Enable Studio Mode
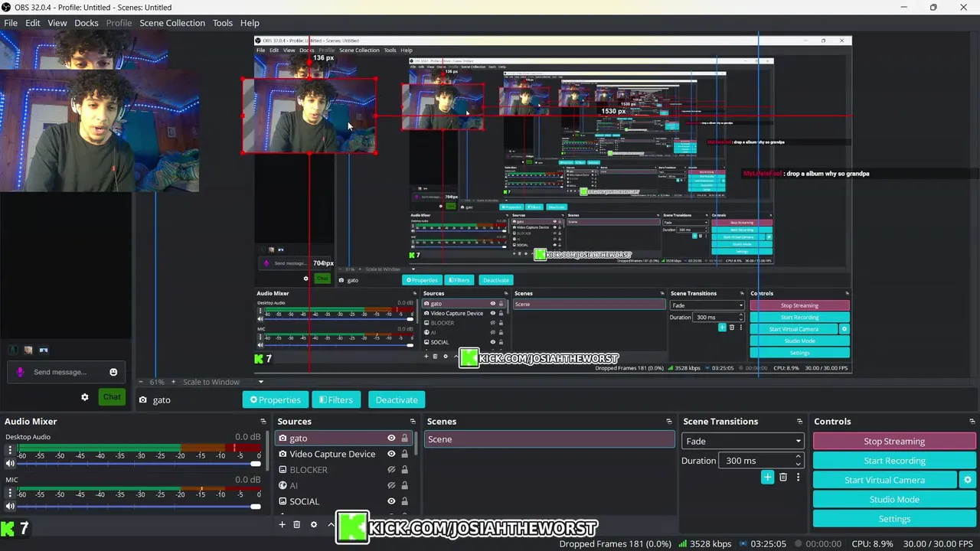The width and height of the screenshot is (980, 551). 894,500
